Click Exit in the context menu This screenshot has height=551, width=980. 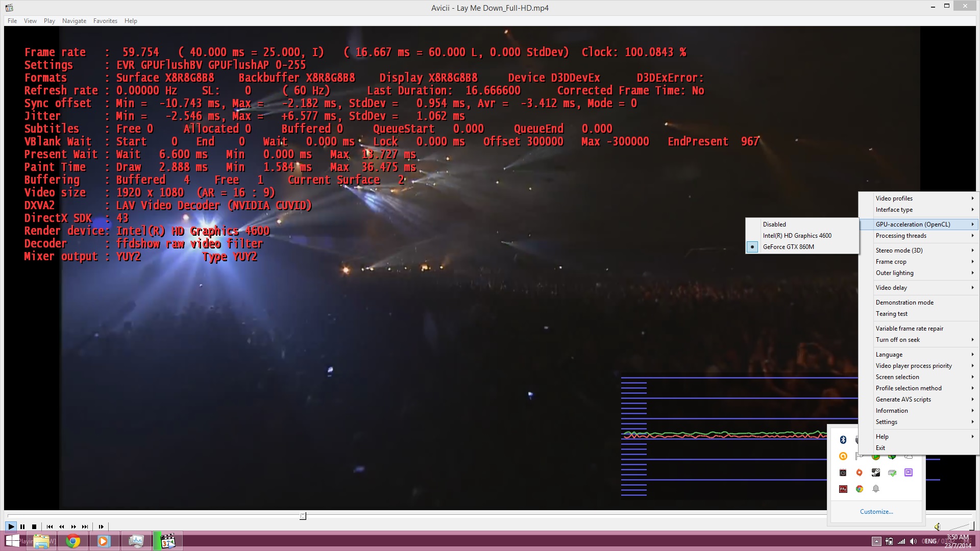pos(880,448)
